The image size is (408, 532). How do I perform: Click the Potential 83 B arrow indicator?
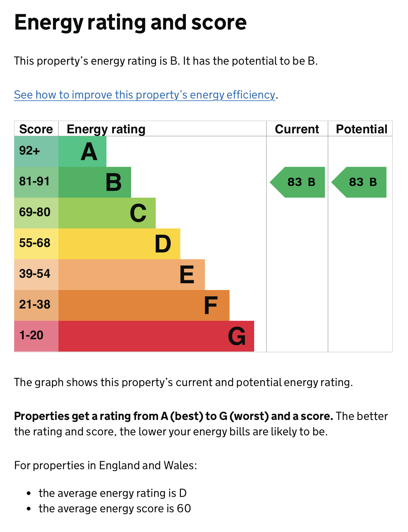point(359,182)
